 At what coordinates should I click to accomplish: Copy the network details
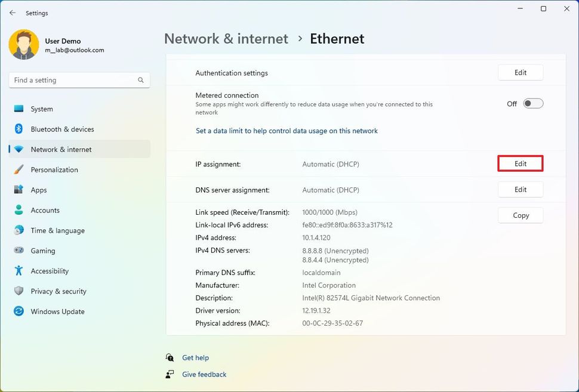tap(520, 215)
